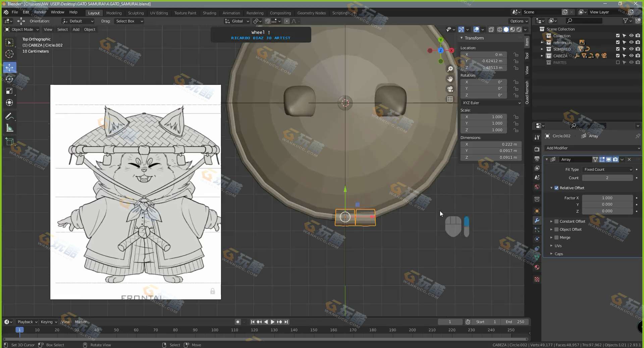Screen dimensions: 644x348
Task: Open the Add Modifier dropdown
Action: pos(593,148)
